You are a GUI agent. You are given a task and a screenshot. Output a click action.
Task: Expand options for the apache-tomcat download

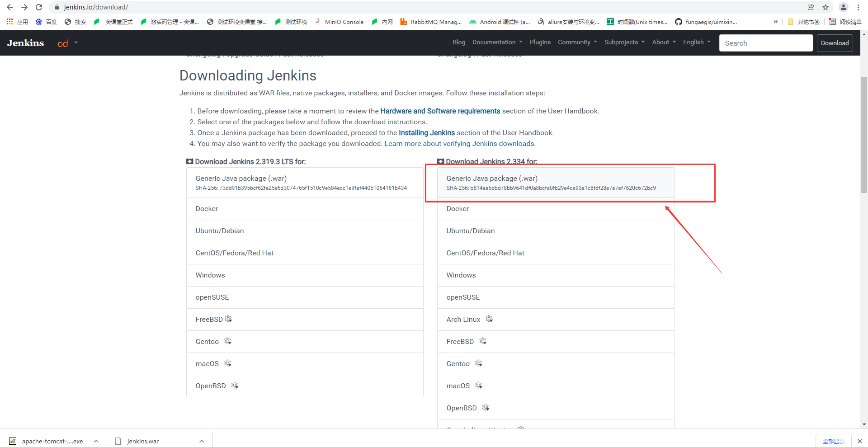pyautogui.click(x=96, y=441)
